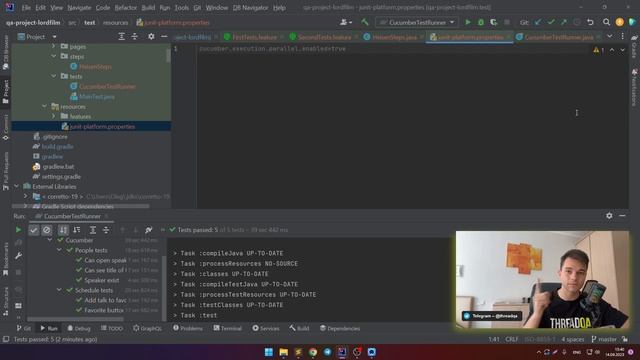This screenshot has width=640, height=360.
Task: Expand all test results nodes
Action: click(x=93, y=230)
